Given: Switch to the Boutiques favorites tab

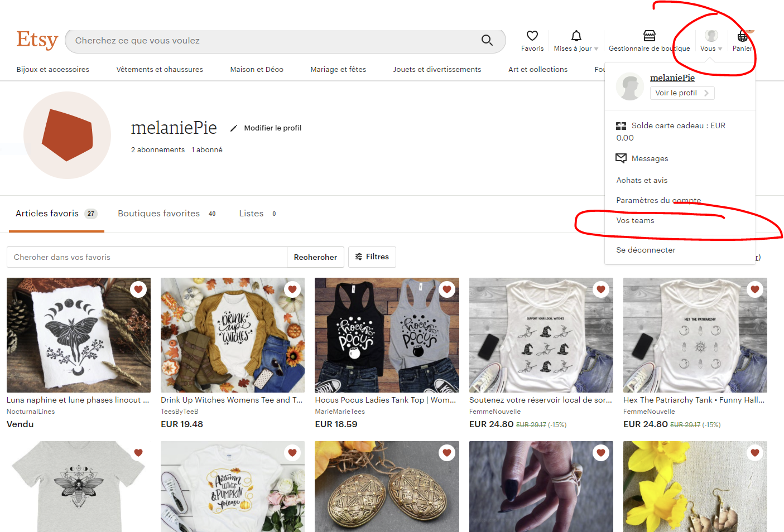Looking at the screenshot, I should [x=158, y=214].
